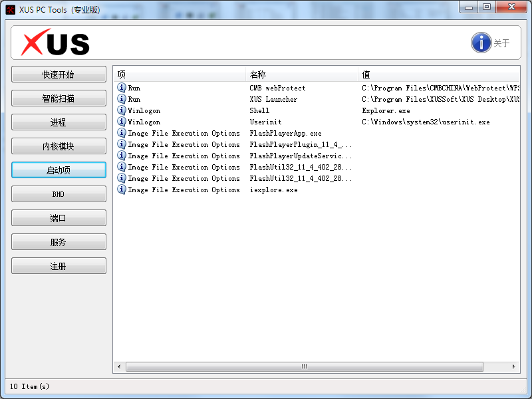Screen dimensions: 532x399
Task: Open the 服务 services section
Action: [x=59, y=242]
